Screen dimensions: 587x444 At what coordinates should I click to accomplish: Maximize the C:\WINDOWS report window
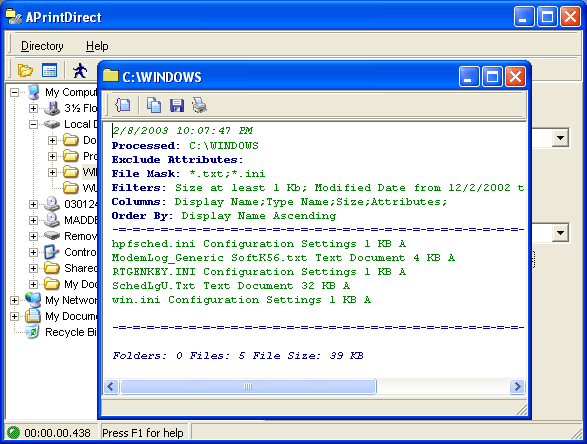click(492, 77)
